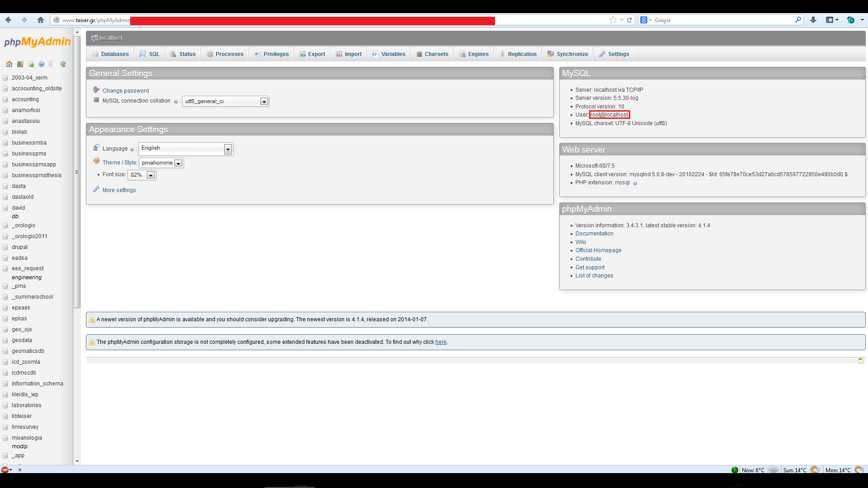Click the More settings link
Viewport: 868px width, 488px height.
pyautogui.click(x=119, y=190)
